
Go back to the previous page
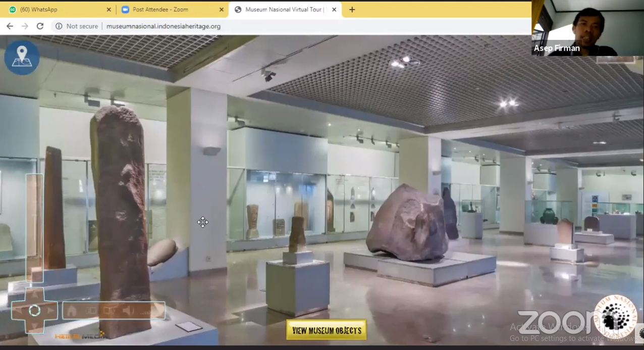coord(10,26)
